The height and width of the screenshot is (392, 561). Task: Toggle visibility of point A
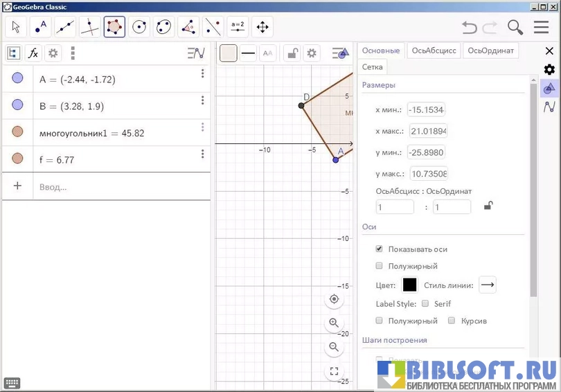tap(17, 79)
